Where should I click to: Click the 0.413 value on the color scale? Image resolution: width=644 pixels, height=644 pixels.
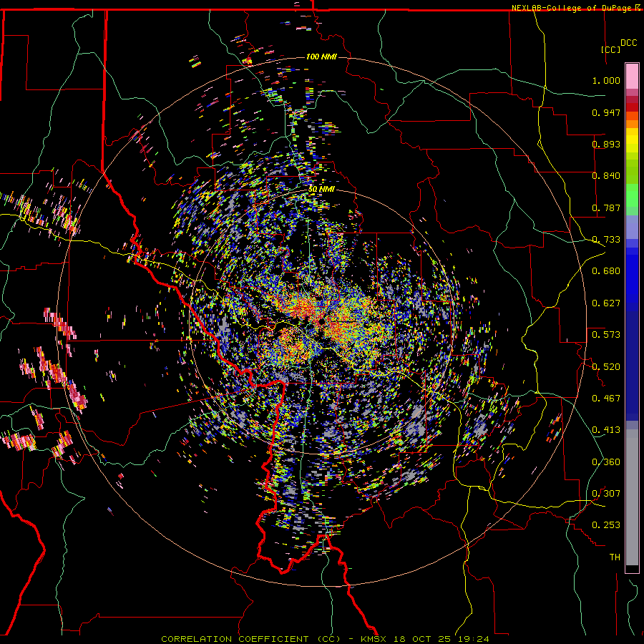606,430
